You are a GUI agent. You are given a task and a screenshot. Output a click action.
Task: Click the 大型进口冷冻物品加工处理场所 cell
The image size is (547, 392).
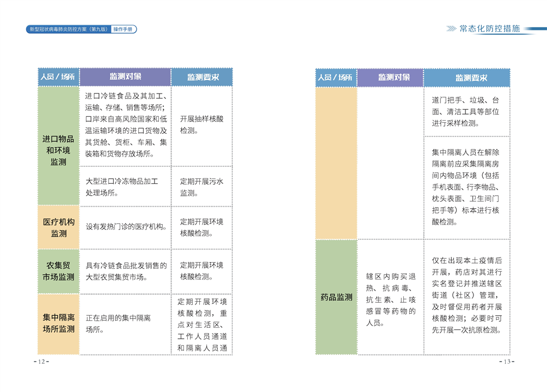click(125, 186)
